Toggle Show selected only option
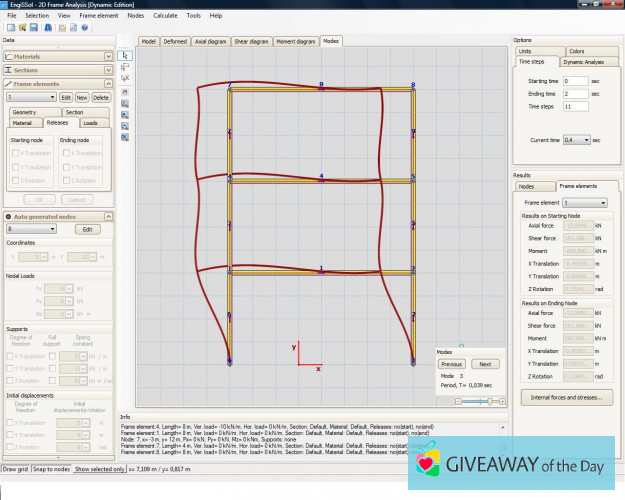This screenshot has height=500, width=625. (x=100, y=468)
